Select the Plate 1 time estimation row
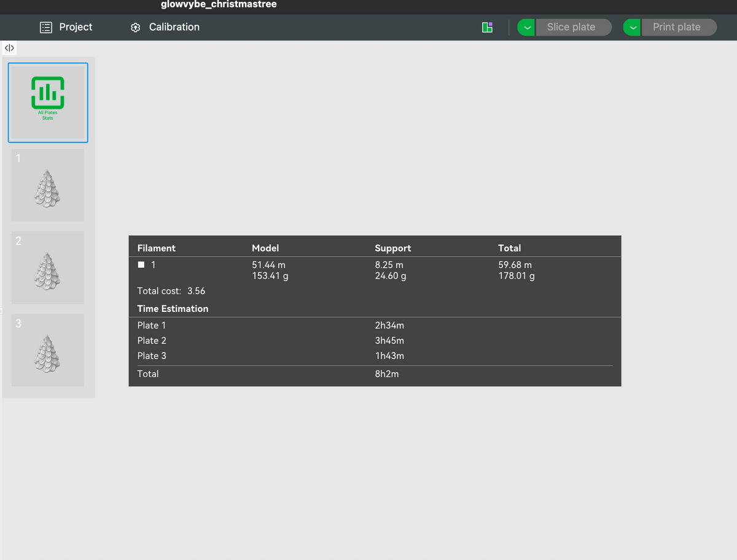This screenshot has height=560, width=737. pos(375,325)
